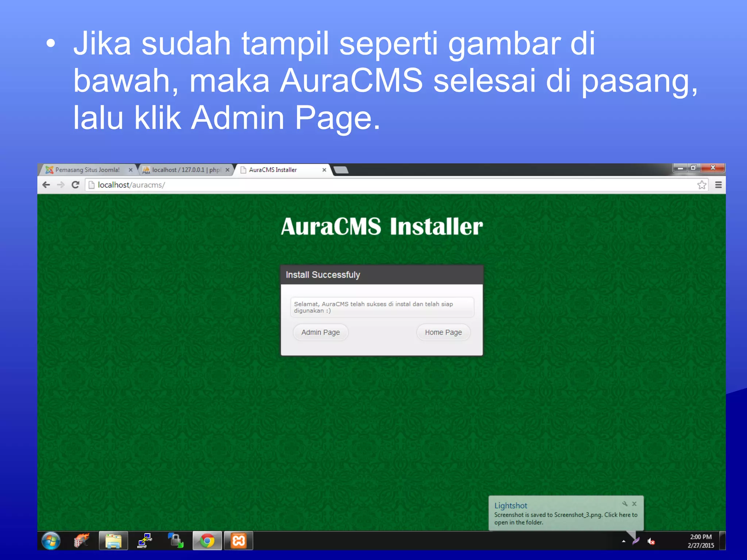Image resolution: width=747 pixels, height=560 pixels.
Task: Switch to localhost / 127.0.0.1 phpMyAdmin tab
Action: coord(187,170)
